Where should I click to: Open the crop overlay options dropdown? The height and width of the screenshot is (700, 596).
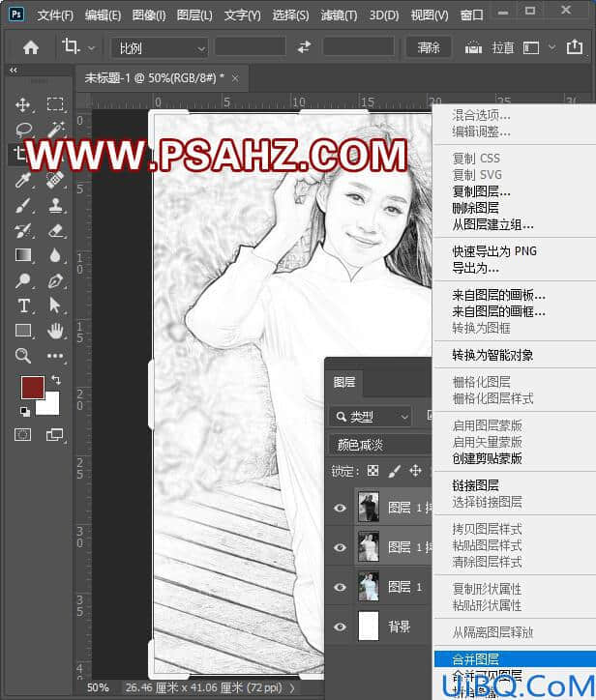(x=552, y=47)
